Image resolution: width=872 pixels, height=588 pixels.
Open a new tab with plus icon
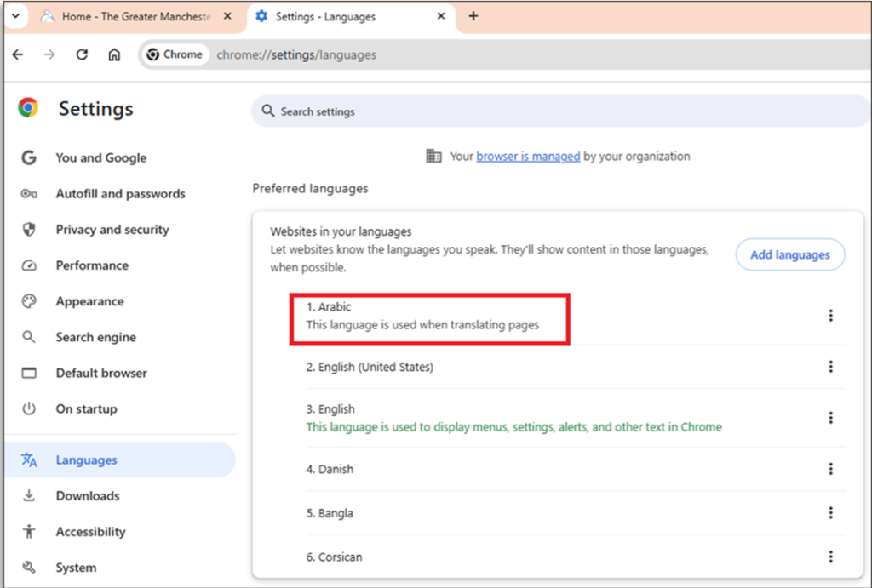[x=473, y=16]
